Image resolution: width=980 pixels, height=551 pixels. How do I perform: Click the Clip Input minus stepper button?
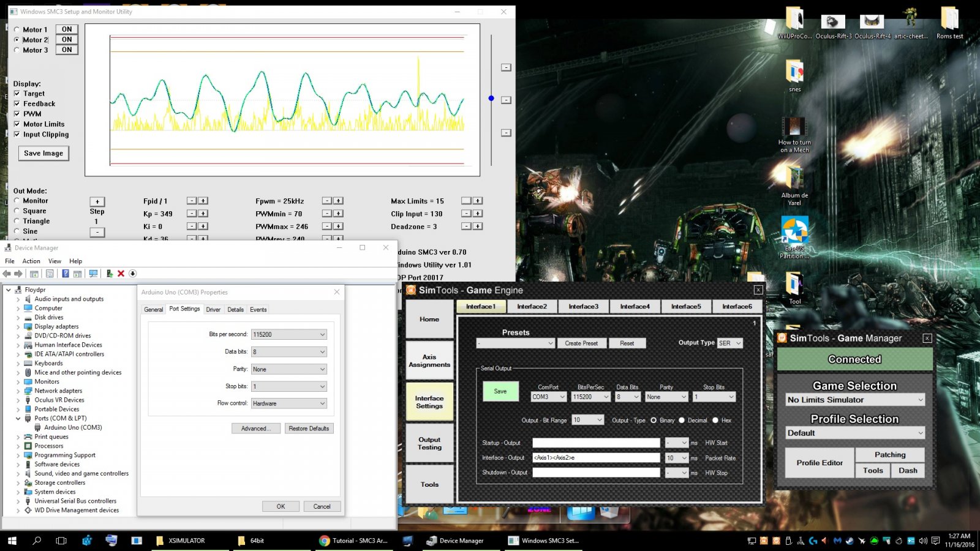[x=466, y=214]
